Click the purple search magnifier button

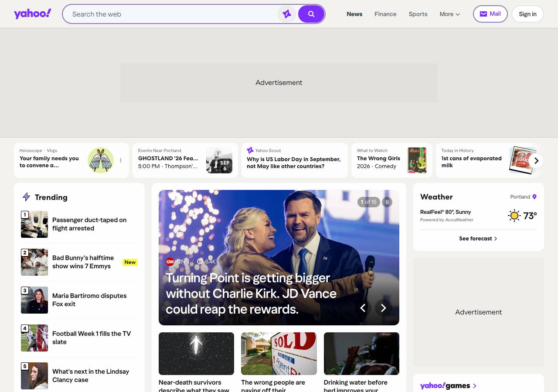[x=311, y=14]
